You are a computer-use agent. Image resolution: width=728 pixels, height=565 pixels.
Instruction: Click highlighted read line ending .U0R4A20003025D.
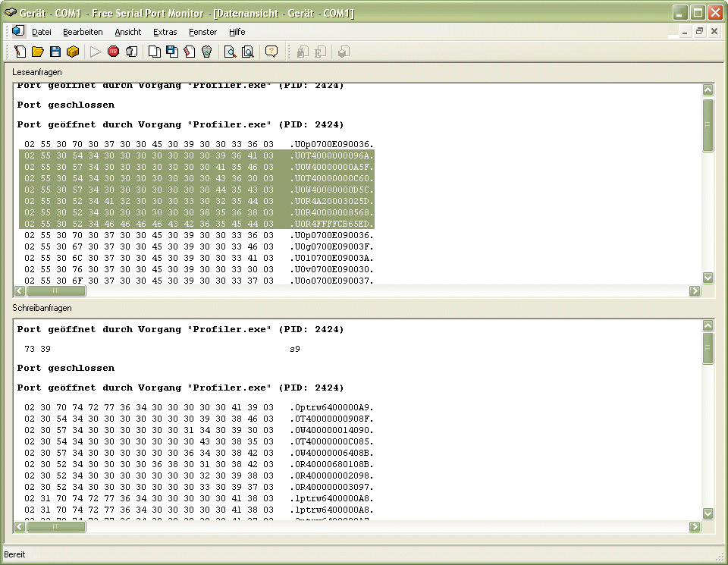click(196, 201)
